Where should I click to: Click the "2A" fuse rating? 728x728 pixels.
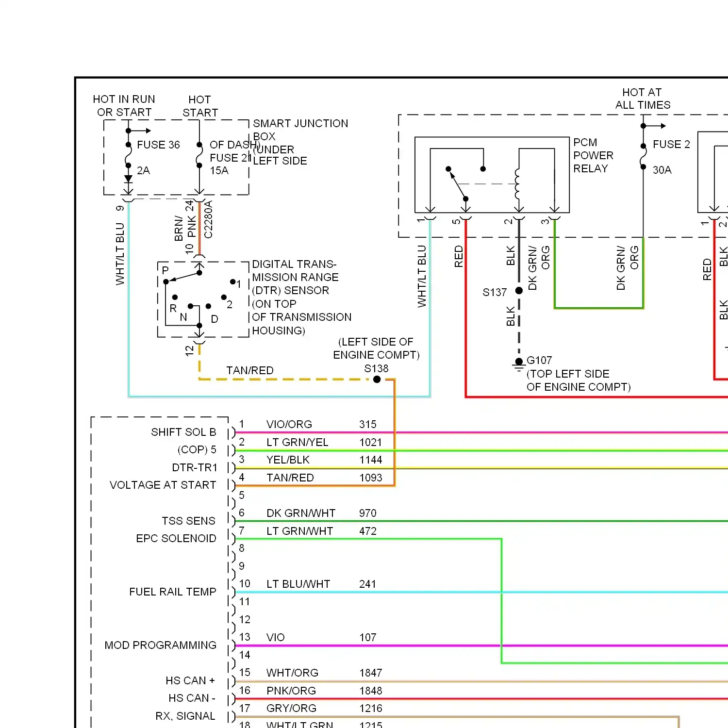143,170
